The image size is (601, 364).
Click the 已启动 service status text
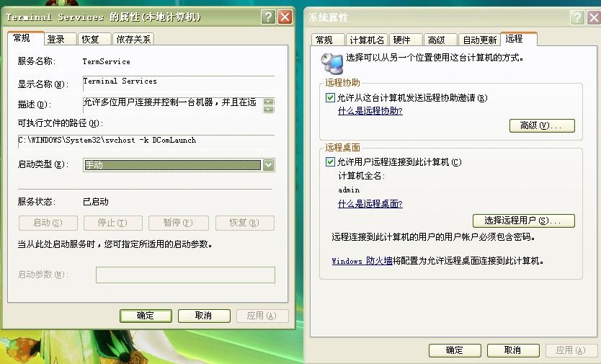(x=95, y=202)
